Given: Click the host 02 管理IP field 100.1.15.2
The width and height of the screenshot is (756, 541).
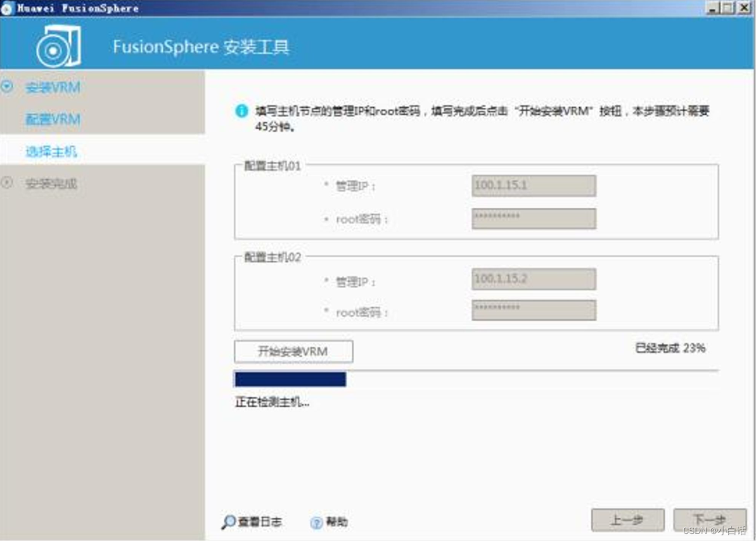Looking at the screenshot, I should 534,279.
